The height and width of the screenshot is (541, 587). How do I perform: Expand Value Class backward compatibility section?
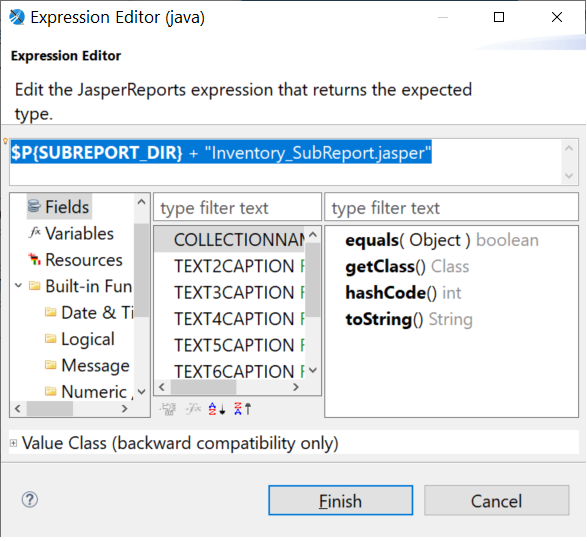tap(13, 443)
